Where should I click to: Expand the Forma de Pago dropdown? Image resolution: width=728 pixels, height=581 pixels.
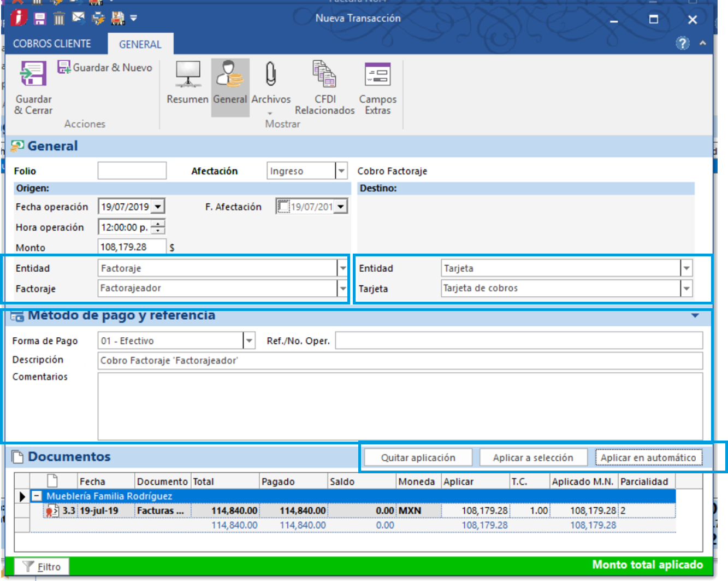249,341
